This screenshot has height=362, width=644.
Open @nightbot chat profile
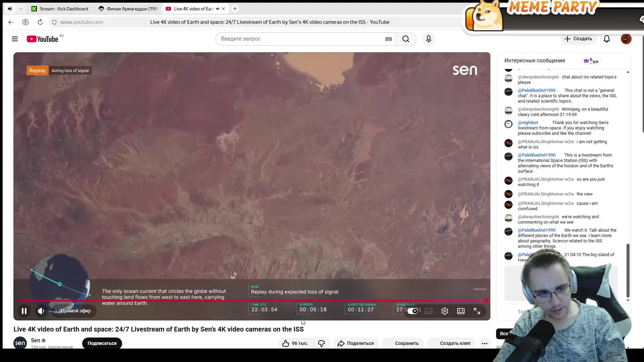(528, 123)
